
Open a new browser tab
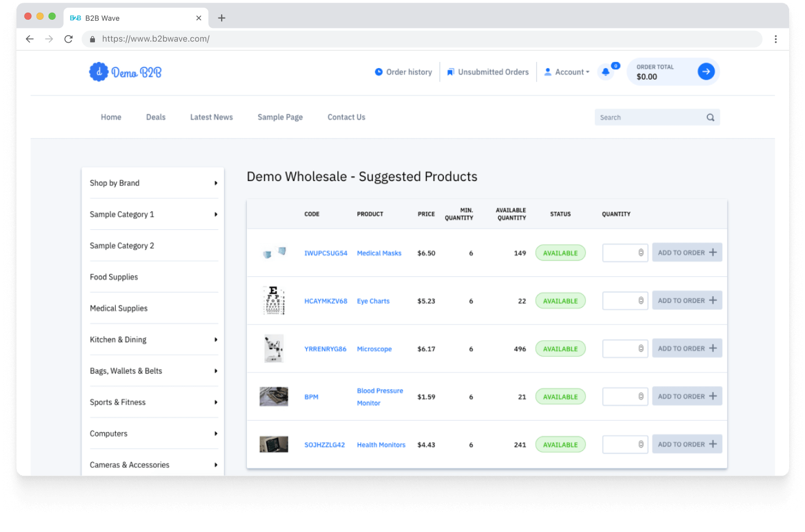pyautogui.click(x=222, y=18)
